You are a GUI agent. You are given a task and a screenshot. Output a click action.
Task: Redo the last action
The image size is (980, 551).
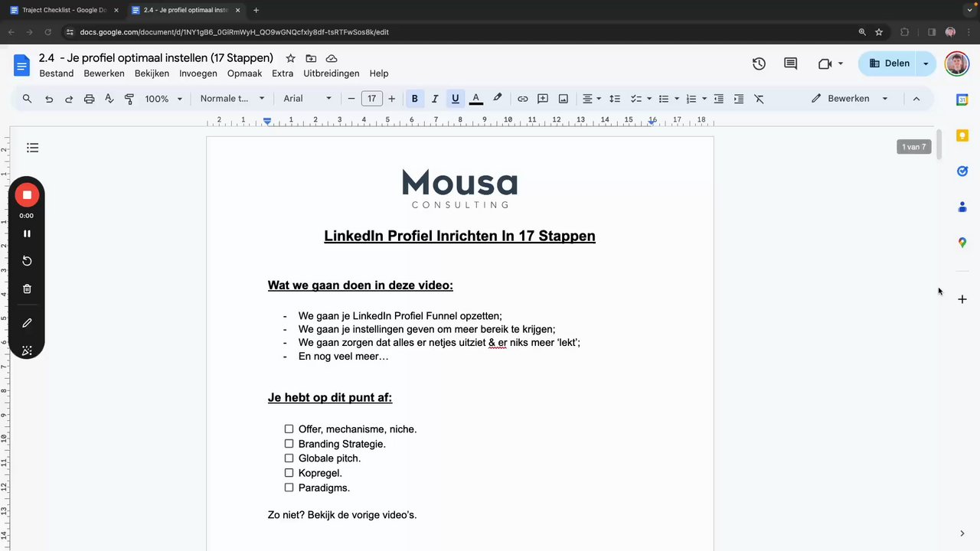(x=69, y=99)
